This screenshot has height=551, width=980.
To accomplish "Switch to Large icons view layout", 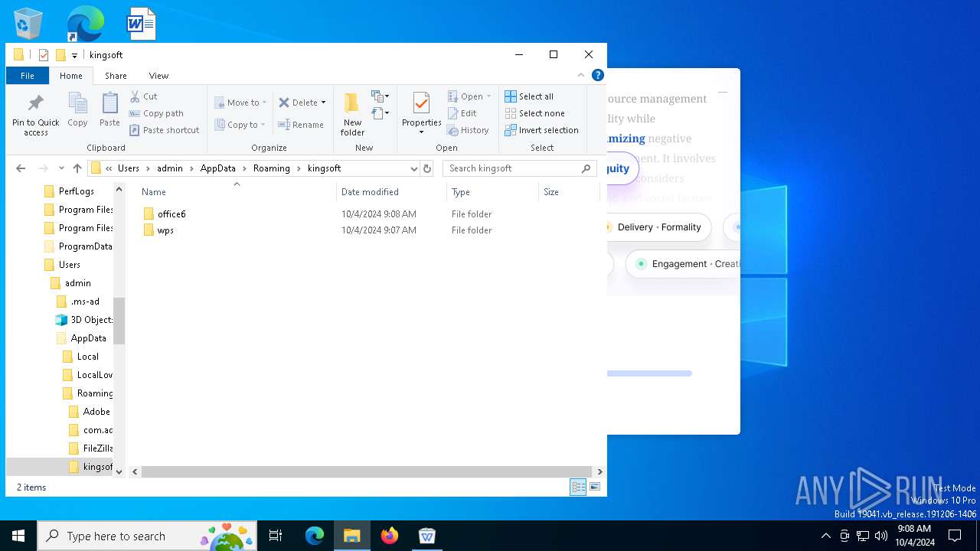I will (x=595, y=487).
